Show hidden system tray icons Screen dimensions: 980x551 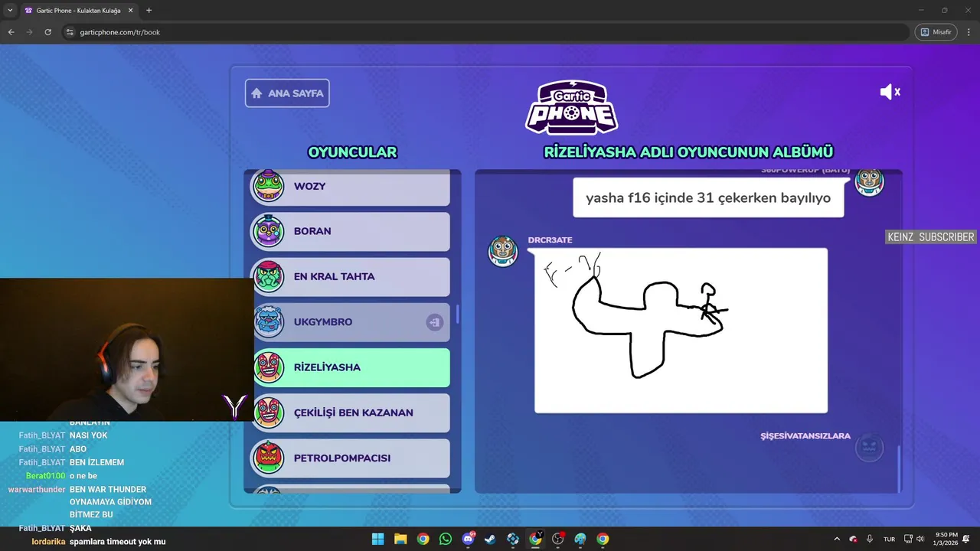tap(836, 539)
